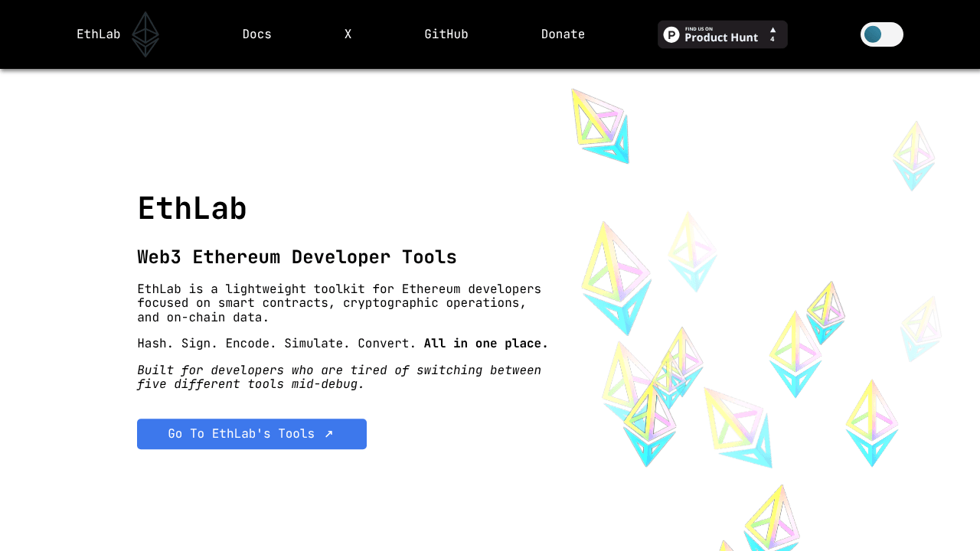The image size is (980, 551).
Task: Open the Docs menu item
Action: [257, 34]
